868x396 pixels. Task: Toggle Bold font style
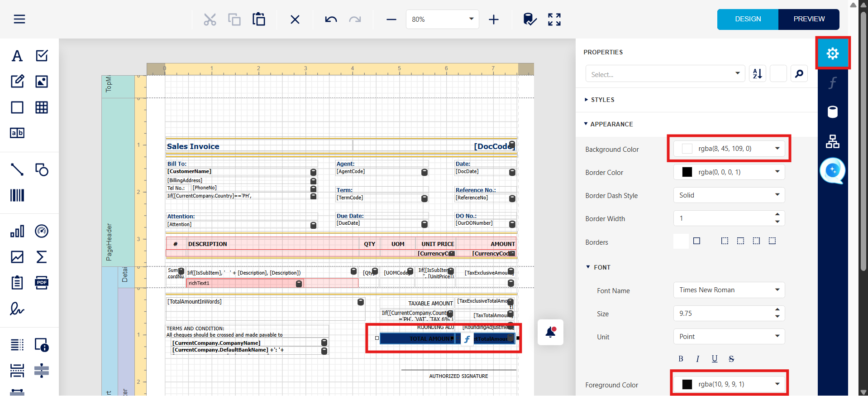681,359
